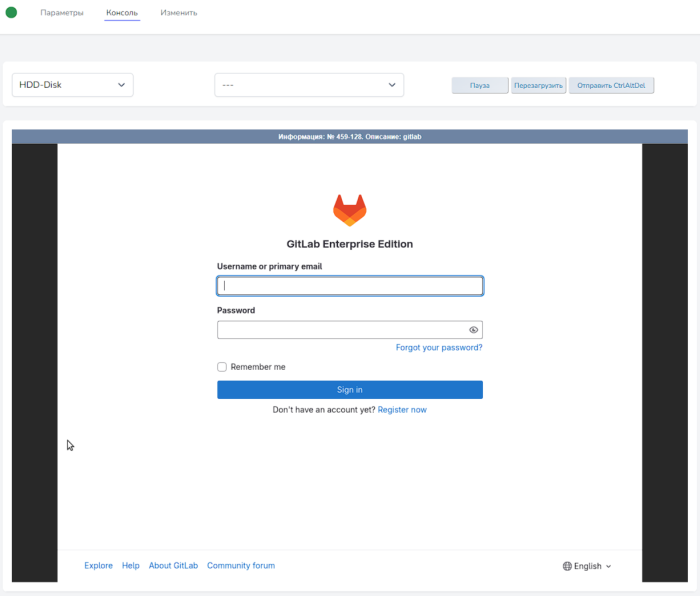Click the blue Sign in button
The width and height of the screenshot is (700, 596).
pos(349,390)
